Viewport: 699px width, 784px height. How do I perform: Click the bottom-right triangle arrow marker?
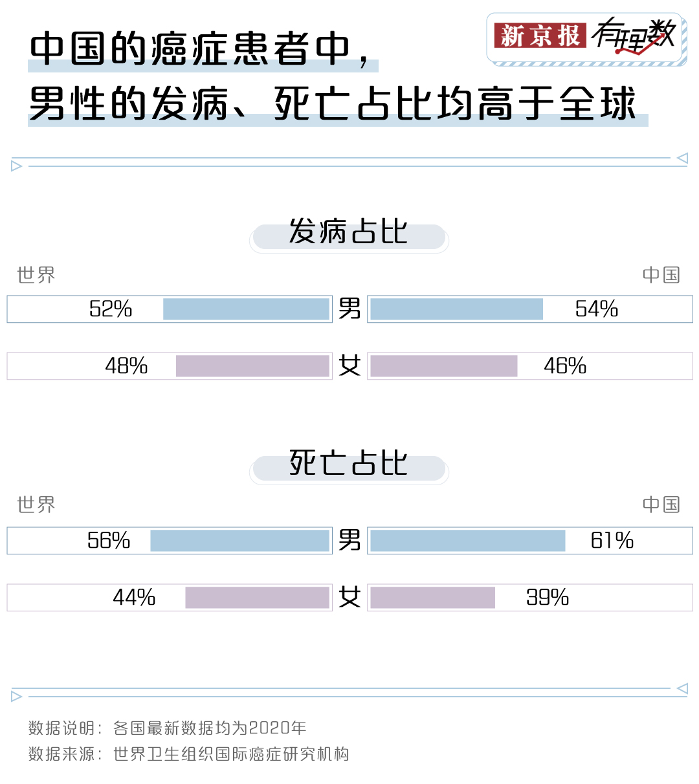tap(682, 688)
